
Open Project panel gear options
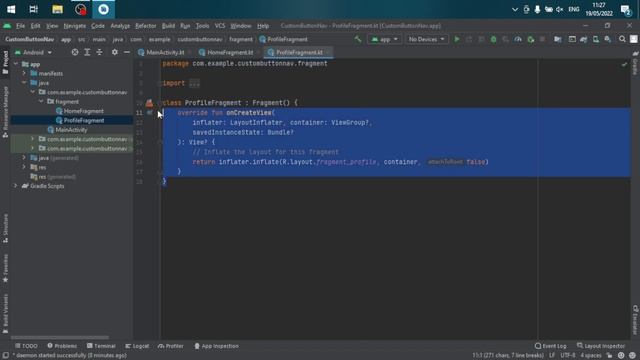click(115, 52)
